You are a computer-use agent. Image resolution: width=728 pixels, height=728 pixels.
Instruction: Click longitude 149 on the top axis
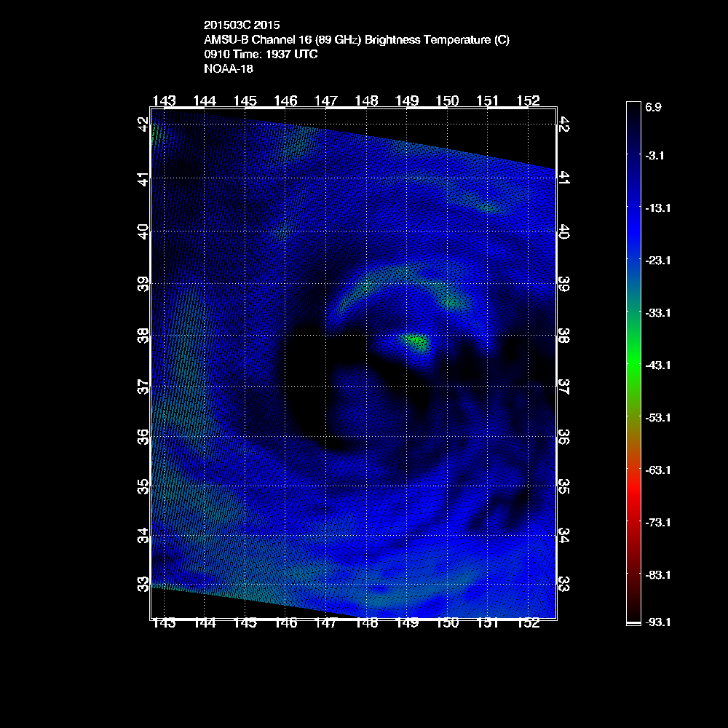tap(407, 100)
